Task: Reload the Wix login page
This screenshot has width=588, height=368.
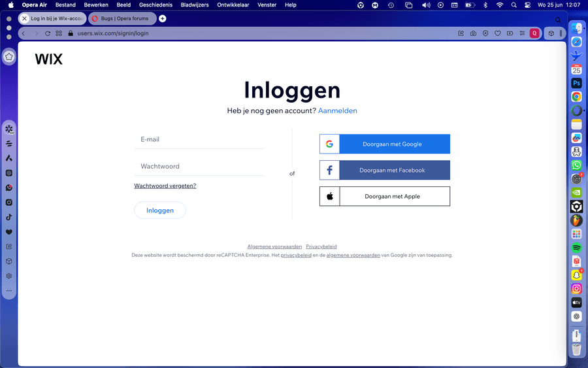Action: tap(48, 33)
